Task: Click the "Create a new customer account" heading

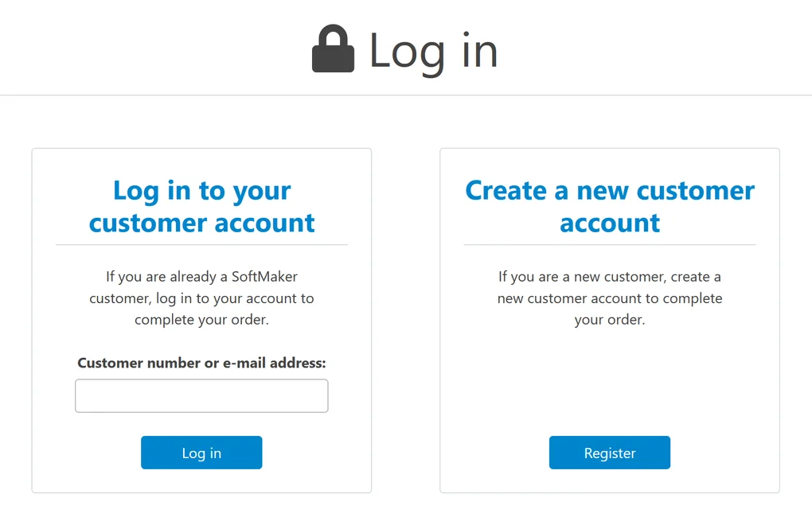Action: [x=610, y=207]
